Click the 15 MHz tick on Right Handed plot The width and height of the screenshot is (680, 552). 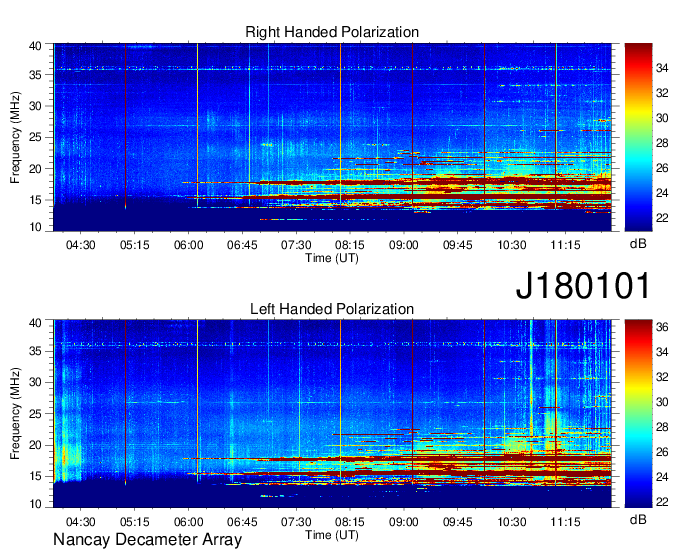click(x=36, y=200)
